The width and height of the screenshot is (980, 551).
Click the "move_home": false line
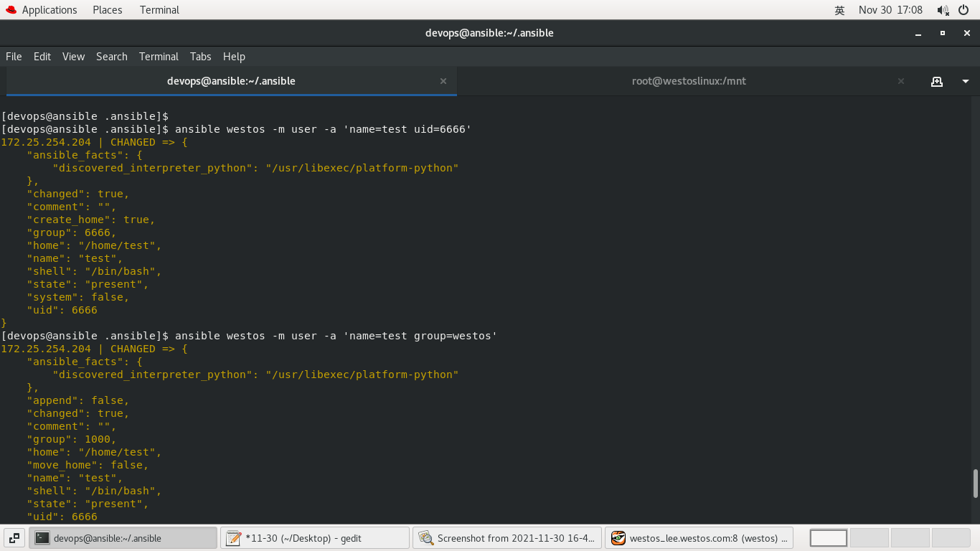pos(88,465)
